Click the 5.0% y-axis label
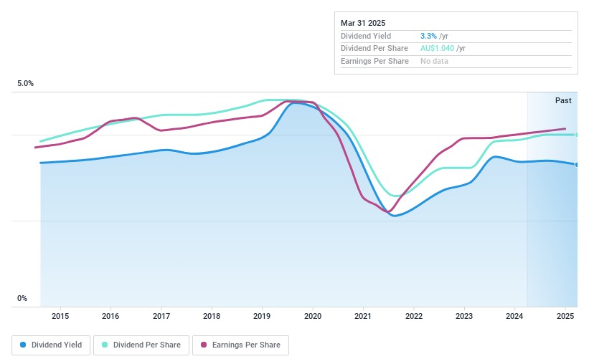Viewport: 589px width, 364px height. click(26, 84)
